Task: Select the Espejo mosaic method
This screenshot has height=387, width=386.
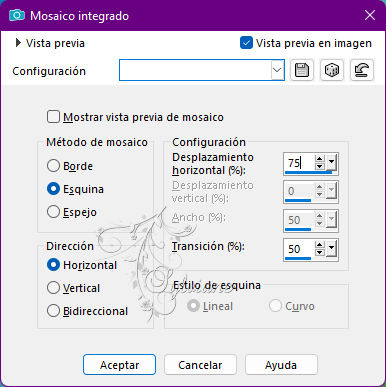Action: tap(53, 212)
